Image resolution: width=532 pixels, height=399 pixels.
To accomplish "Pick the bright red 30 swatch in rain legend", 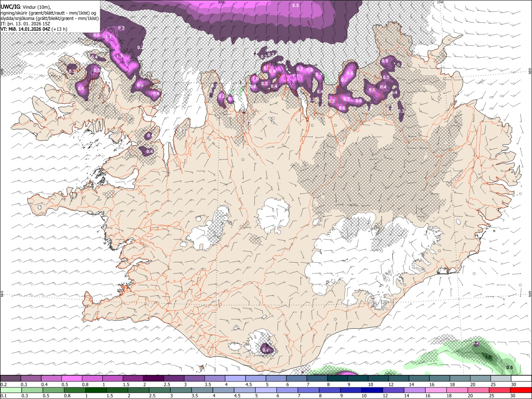I will pyautogui.click(x=520, y=390).
